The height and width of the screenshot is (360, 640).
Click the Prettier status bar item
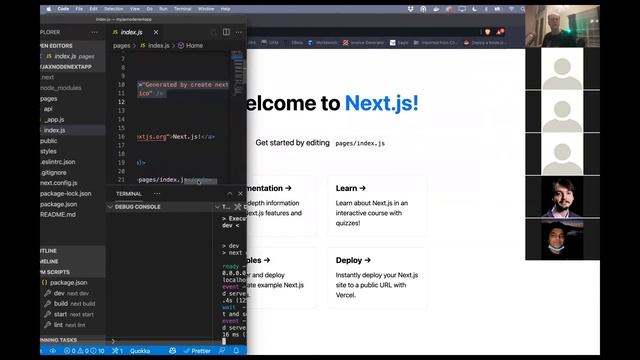coord(197,351)
